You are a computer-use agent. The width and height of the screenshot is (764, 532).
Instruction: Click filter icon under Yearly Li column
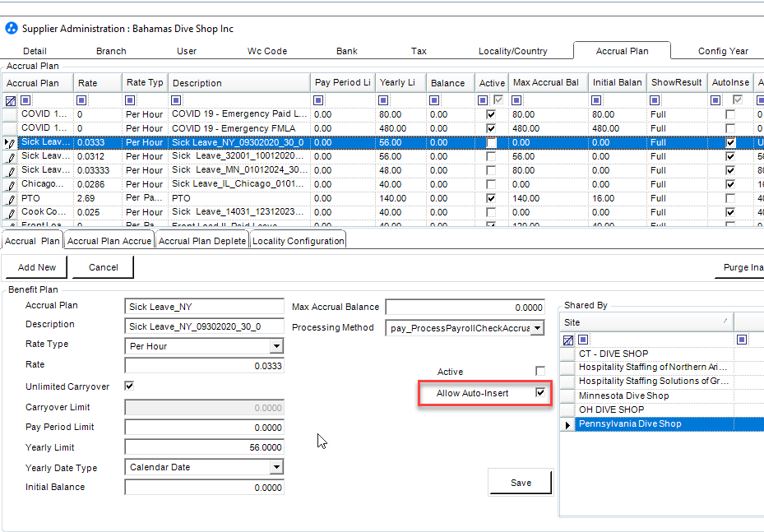point(383,100)
